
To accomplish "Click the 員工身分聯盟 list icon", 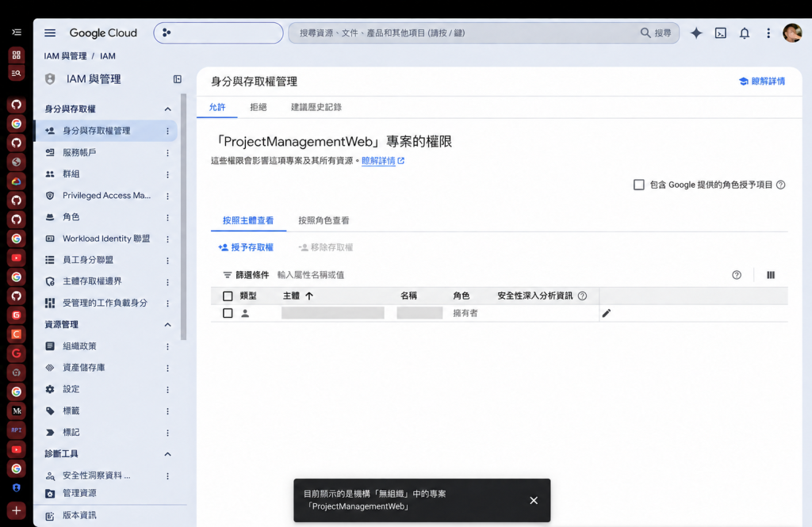I will (x=50, y=260).
